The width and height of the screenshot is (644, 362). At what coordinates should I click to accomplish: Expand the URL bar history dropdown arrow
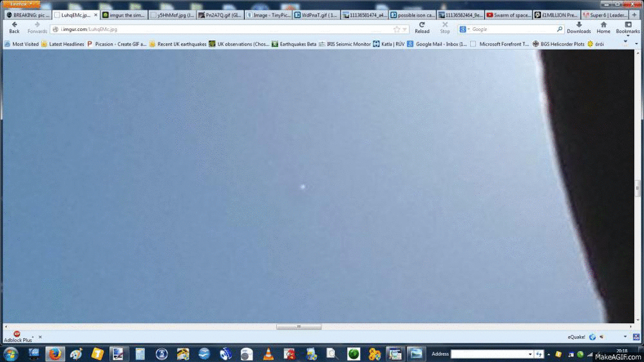pos(406,30)
